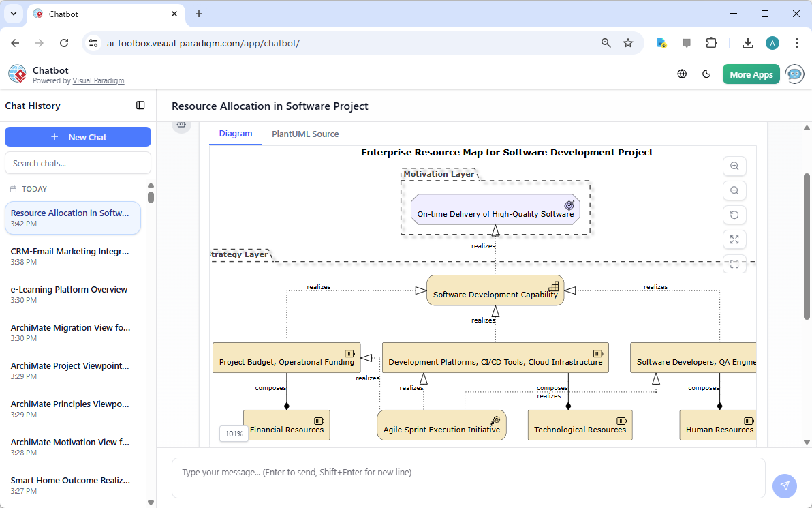This screenshot has height=508, width=812.
Task: Start a New Chat
Action: click(x=78, y=136)
